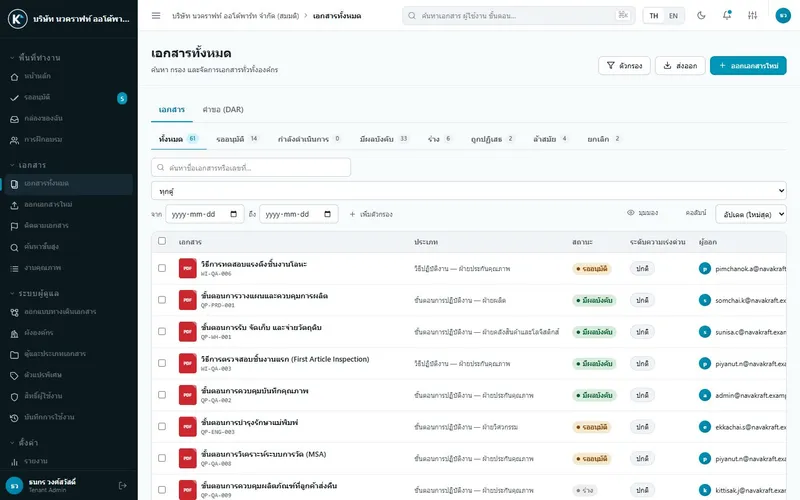Click the export button with download icon
800x500 pixels.
point(680,66)
